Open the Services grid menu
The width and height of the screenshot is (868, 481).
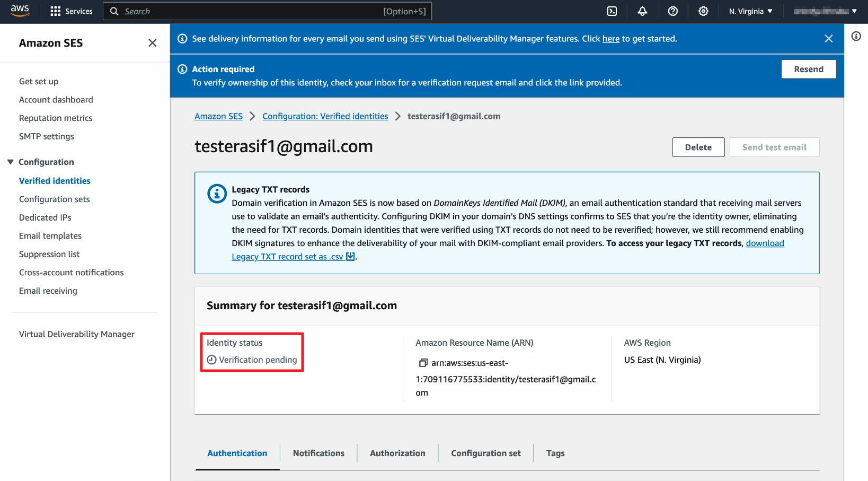pyautogui.click(x=71, y=11)
